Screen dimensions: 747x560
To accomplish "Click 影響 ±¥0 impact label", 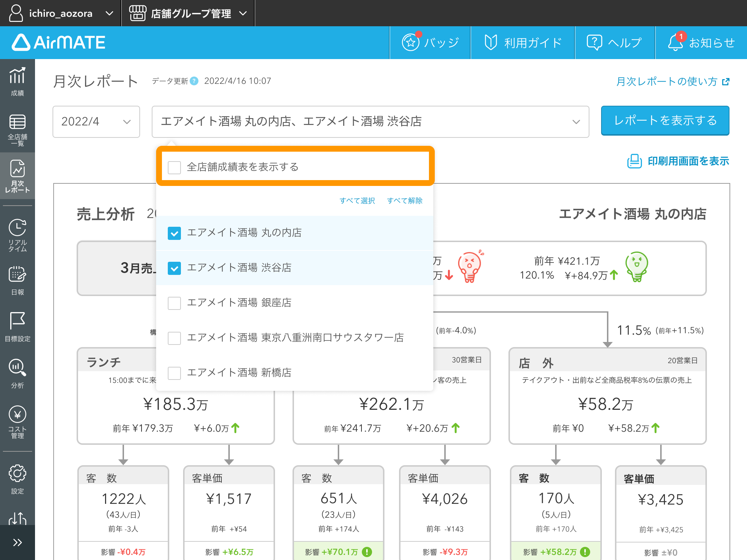I will [661, 553].
